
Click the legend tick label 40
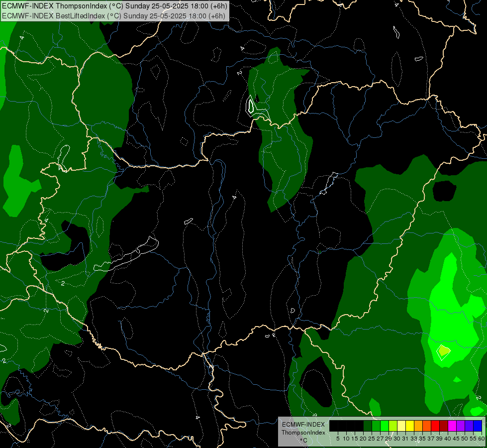coord(448,439)
